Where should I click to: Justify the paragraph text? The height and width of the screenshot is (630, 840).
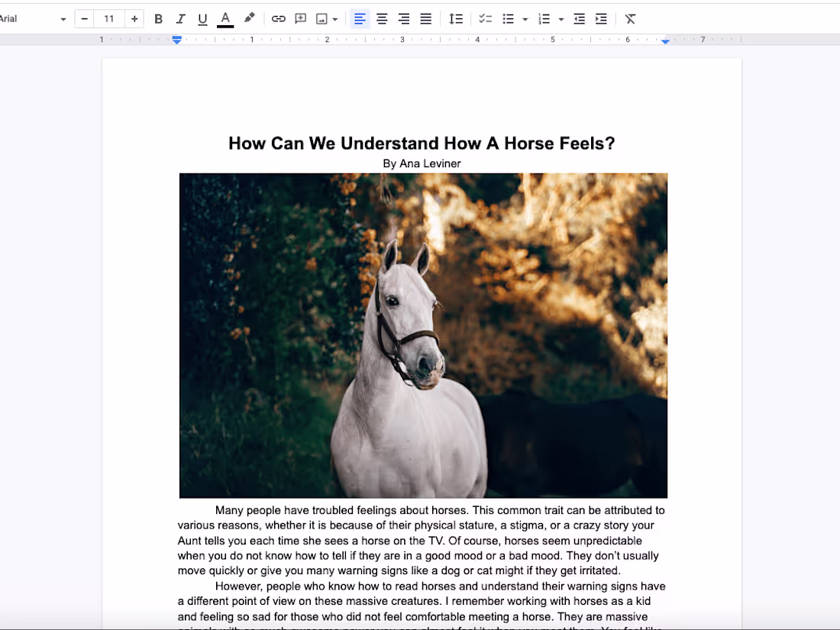(x=425, y=18)
